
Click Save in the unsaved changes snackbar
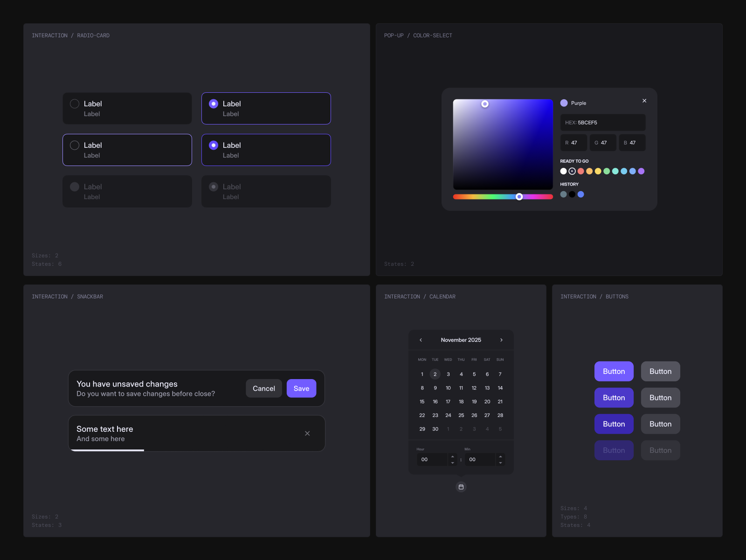click(301, 388)
